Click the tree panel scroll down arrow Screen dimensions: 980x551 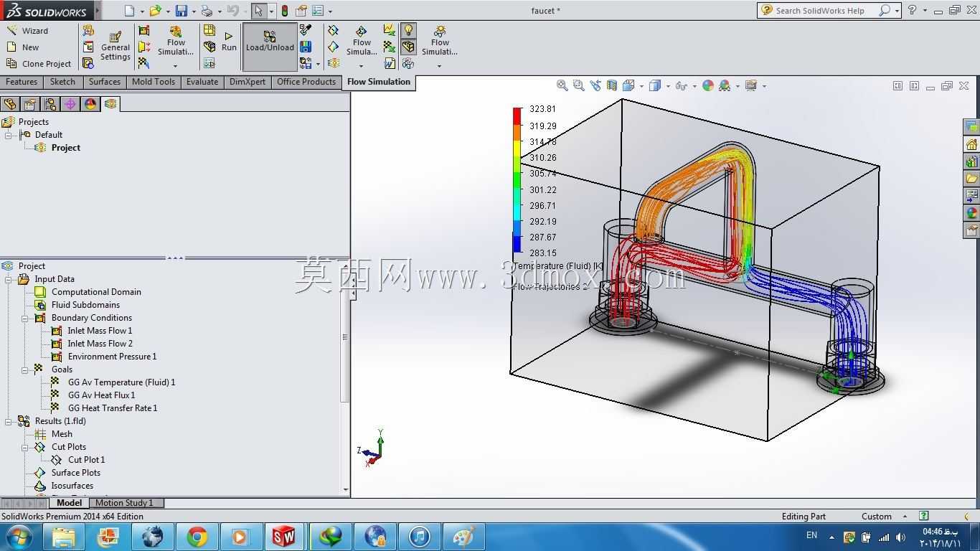[x=346, y=490]
